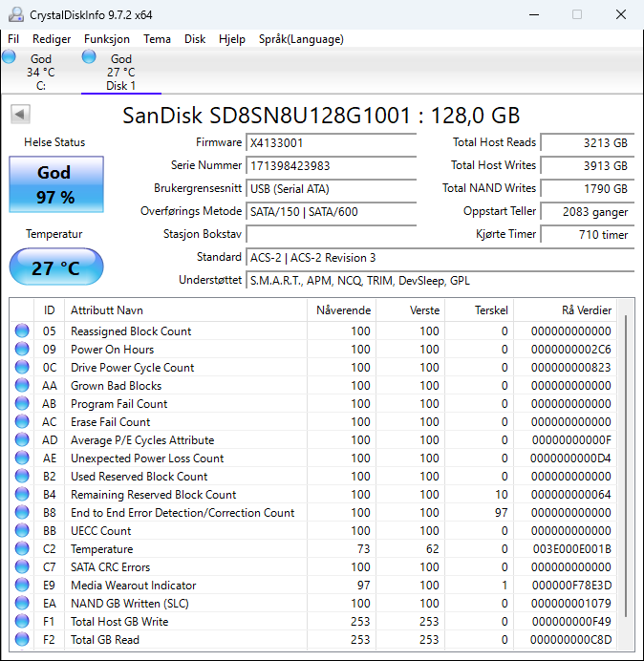This screenshot has height=661, width=644.
Task: Click status orb of Drive Power Cycle Count
Action: pos(22,367)
